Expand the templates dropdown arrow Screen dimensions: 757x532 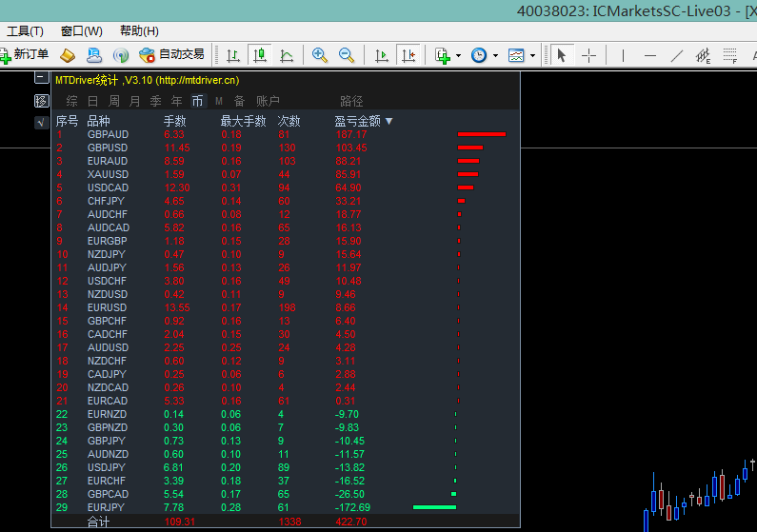532,56
